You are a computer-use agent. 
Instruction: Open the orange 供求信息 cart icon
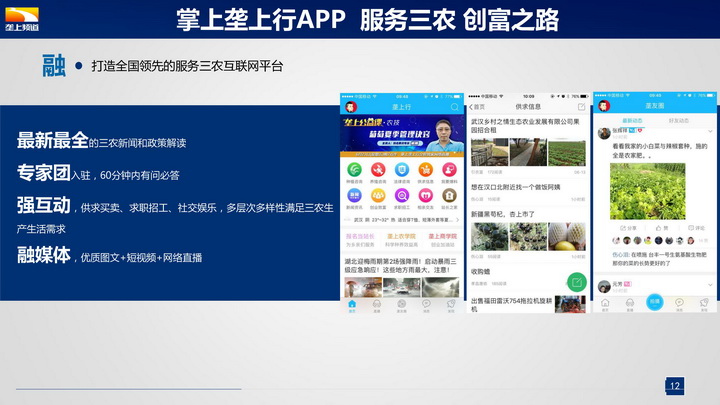click(x=426, y=170)
